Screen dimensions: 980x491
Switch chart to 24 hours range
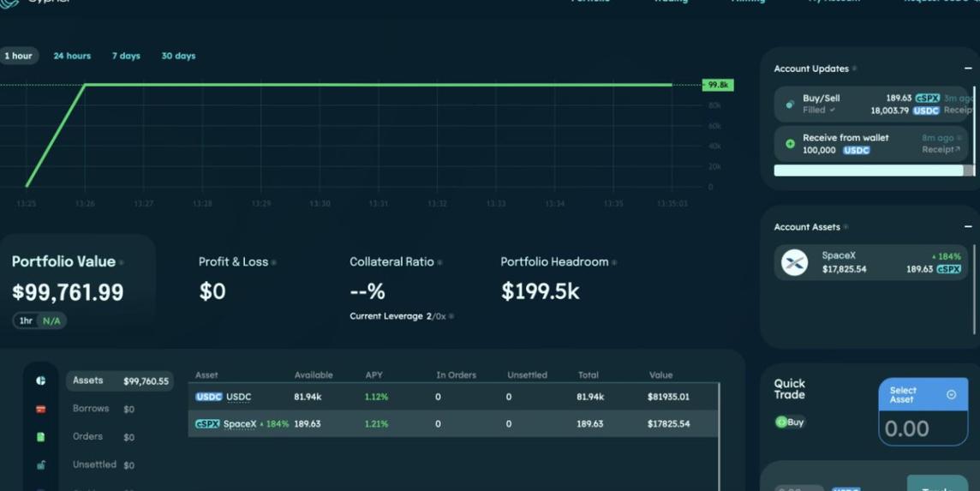pyautogui.click(x=72, y=56)
